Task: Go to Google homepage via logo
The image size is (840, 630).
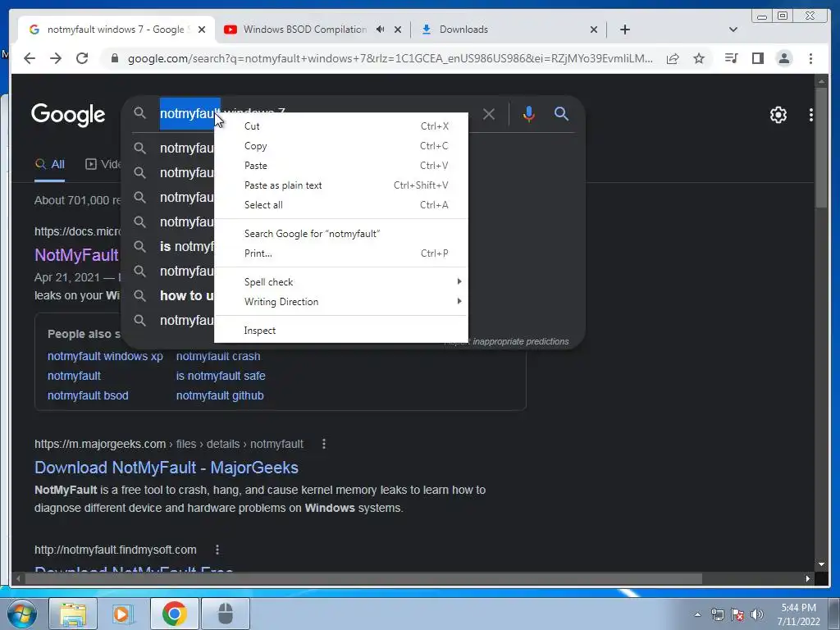Action: (x=68, y=115)
